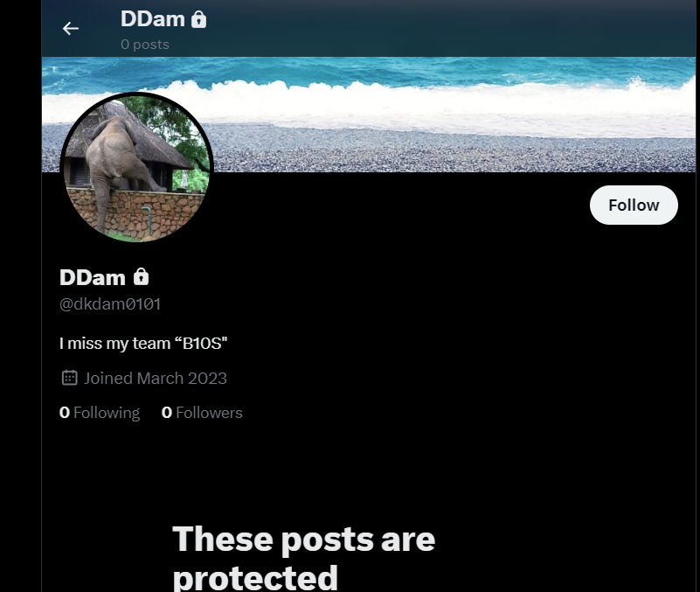Click the lock icon beside profile name DDam

click(141, 277)
